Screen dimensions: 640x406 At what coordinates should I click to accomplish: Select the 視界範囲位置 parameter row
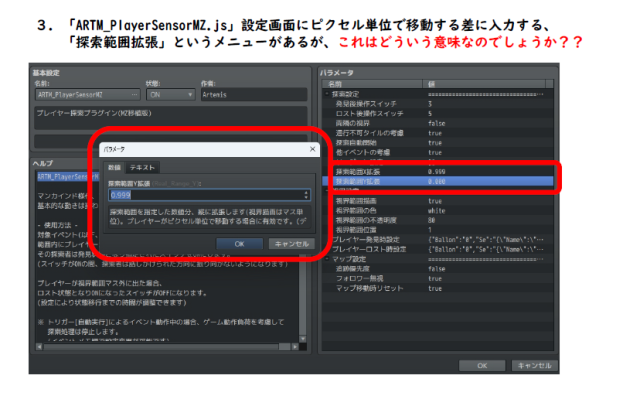click(438, 230)
